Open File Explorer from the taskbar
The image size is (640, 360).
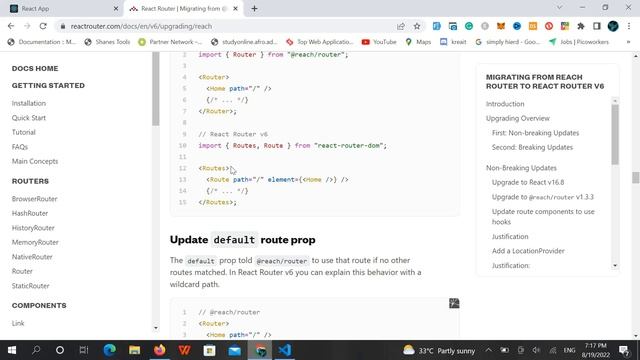tap(134, 350)
